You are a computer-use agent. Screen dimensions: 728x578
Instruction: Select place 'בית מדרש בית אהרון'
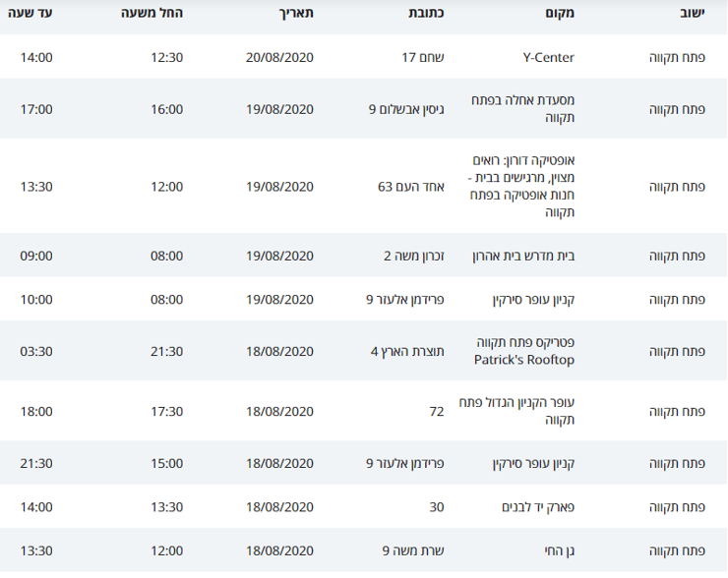point(523,256)
